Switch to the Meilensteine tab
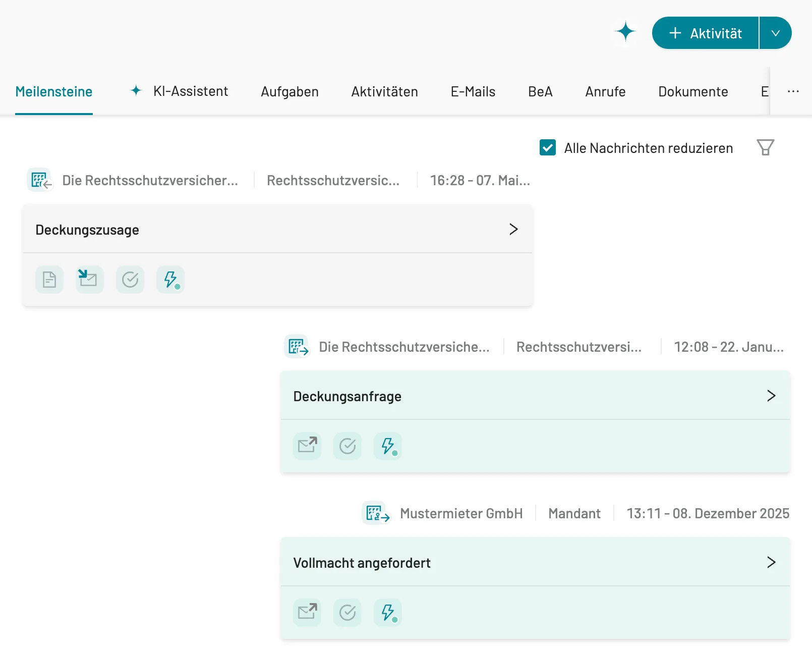This screenshot has height=652, width=812. click(54, 91)
